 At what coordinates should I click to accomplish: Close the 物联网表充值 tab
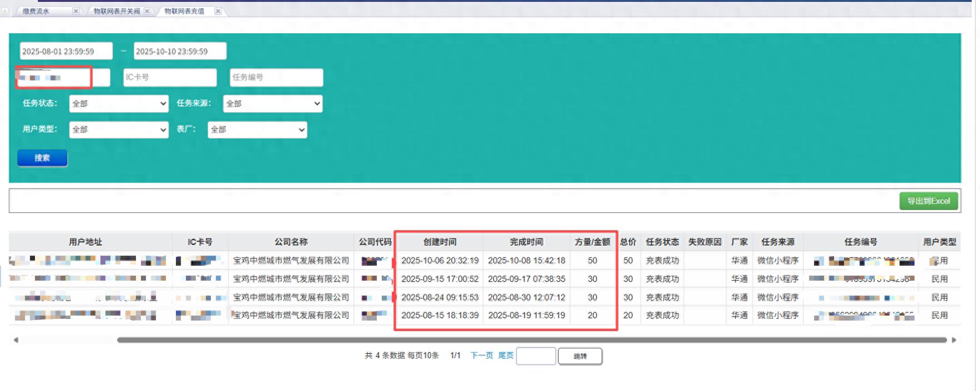click(x=218, y=11)
